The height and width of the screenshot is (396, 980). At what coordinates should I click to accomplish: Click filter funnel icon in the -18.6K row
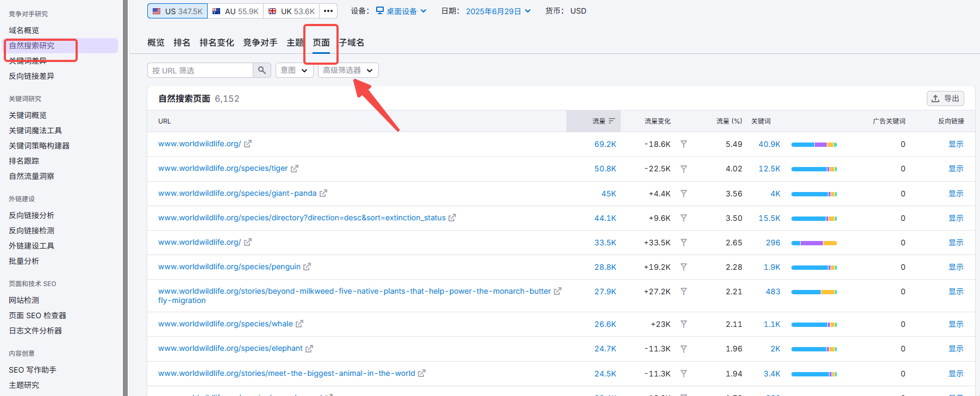click(x=684, y=144)
